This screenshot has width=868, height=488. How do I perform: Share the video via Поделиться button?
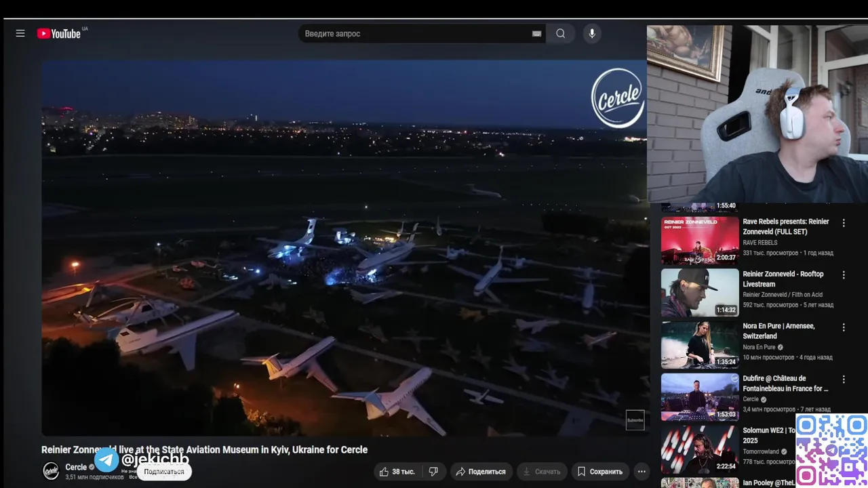click(481, 472)
